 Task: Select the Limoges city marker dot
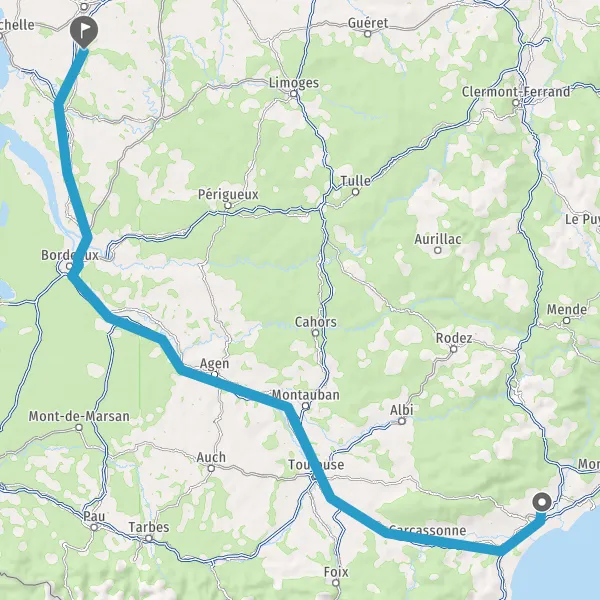(293, 94)
